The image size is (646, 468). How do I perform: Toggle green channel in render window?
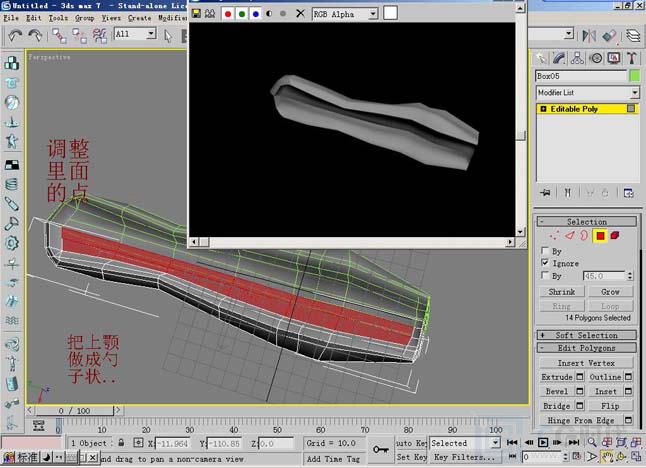point(242,14)
